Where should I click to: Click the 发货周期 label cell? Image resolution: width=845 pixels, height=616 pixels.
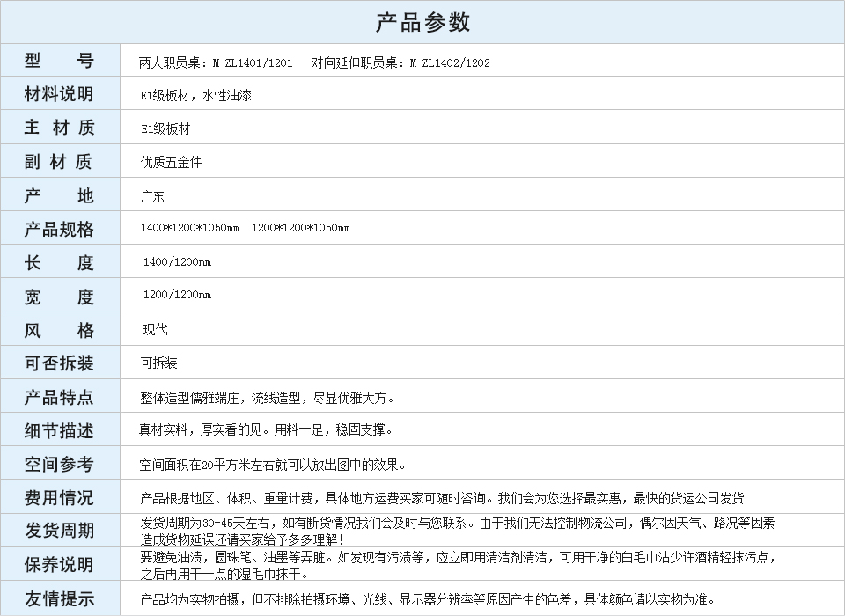[x=59, y=532]
